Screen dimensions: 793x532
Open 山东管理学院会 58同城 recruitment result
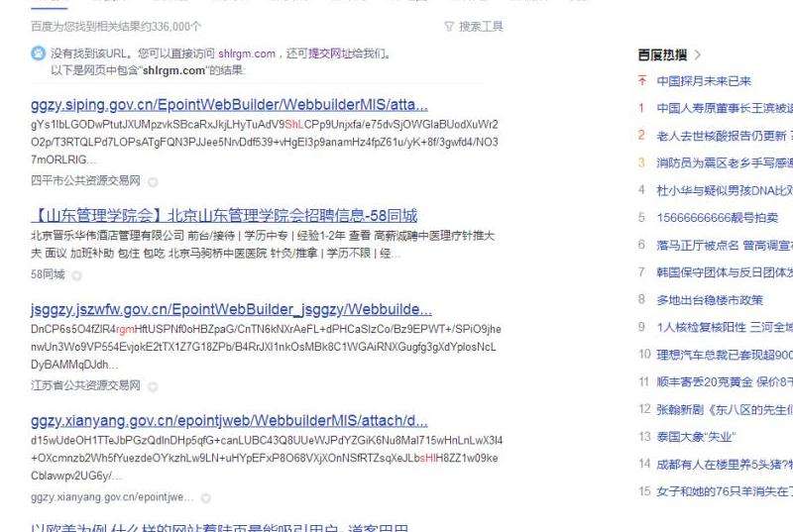(x=224, y=216)
